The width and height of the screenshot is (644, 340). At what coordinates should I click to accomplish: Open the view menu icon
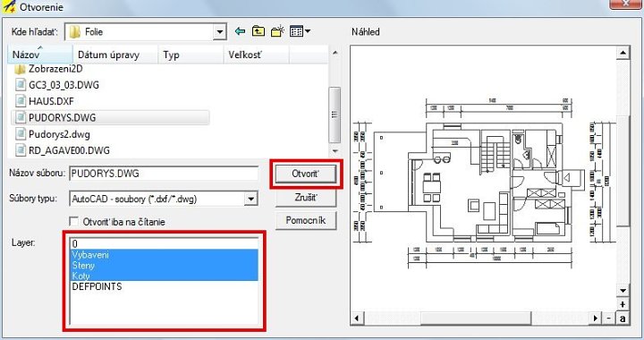(300, 31)
